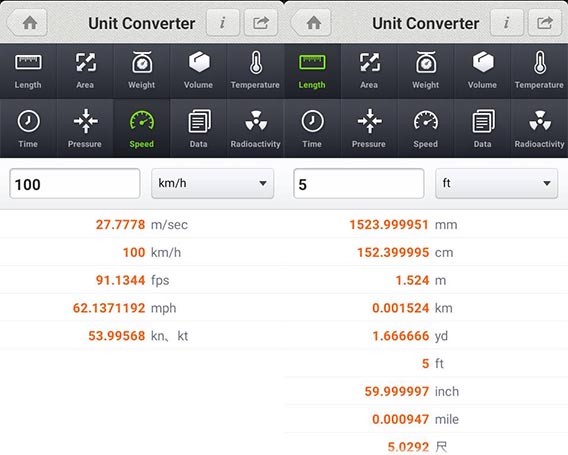Share from left Unit Converter screen
Screen dimensions: 568x455
tap(261, 23)
